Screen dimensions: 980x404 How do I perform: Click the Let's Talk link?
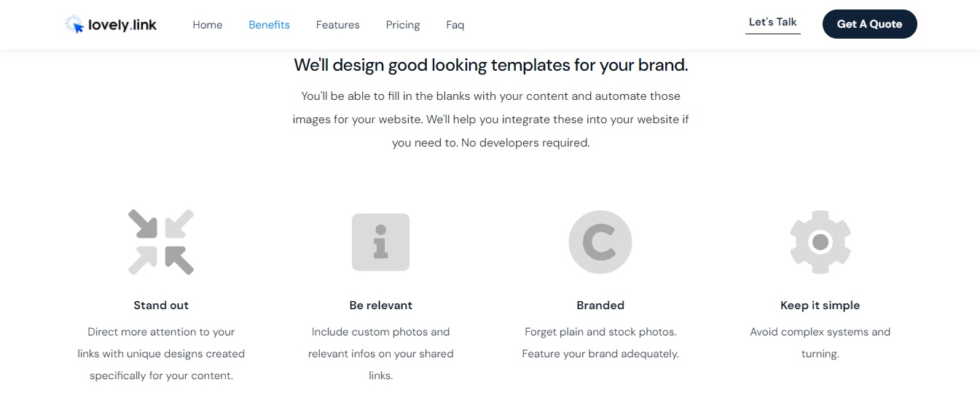tap(772, 23)
